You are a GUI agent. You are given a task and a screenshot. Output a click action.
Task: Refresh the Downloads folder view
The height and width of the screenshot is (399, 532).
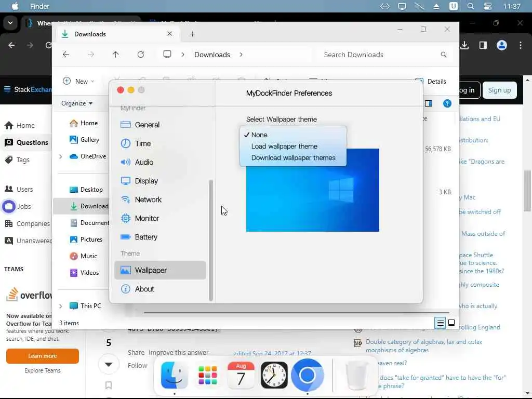tap(141, 54)
